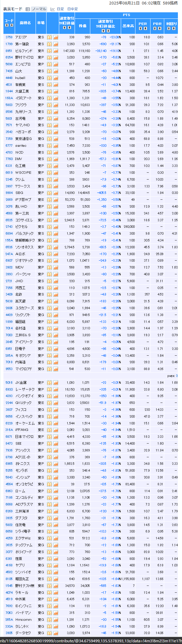Select volume 290,000 in ピクセル row
The width and height of the screenshot is (182, 644).
tap(129, 227)
